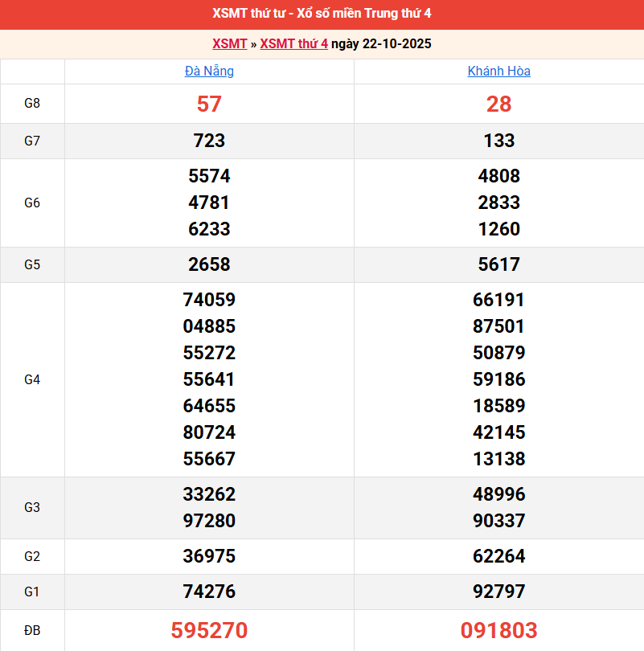Screen dimensions: 644x651
Task: Select Đà Nẵng special prize number 595270
Action: (209, 630)
